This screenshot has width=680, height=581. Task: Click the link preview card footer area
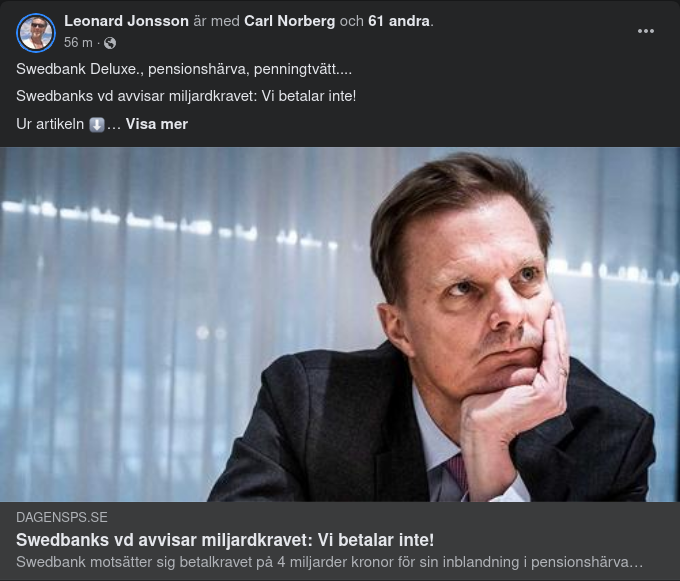[x=340, y=541]
